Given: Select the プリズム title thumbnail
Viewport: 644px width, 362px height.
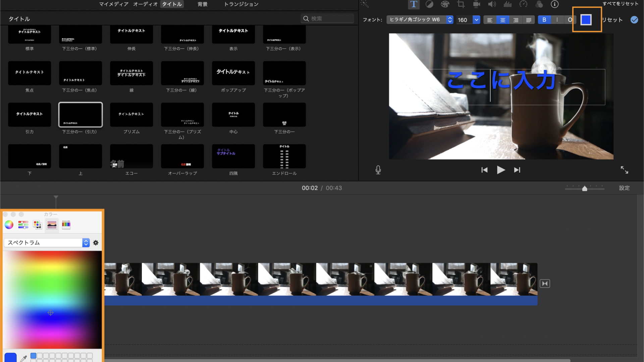Looking at the screenshot, I should 131,115.
